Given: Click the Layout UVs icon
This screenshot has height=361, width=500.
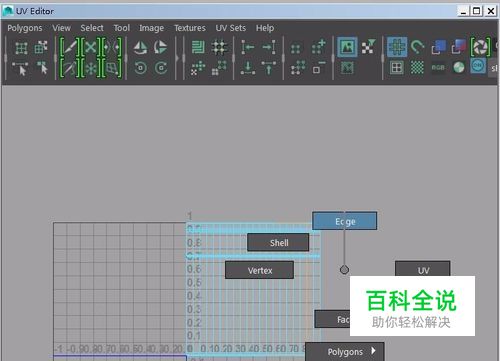Looking at the screenshot, I should (198, 47).
